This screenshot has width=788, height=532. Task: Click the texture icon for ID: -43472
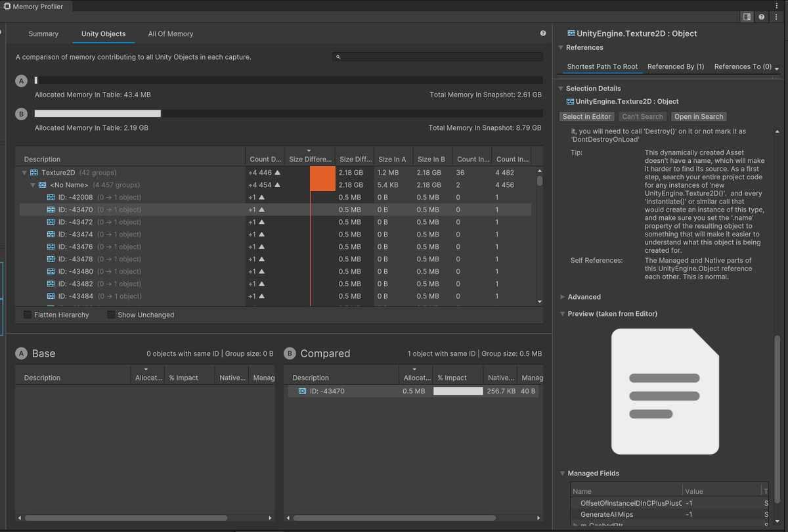[x=51, y=222]
